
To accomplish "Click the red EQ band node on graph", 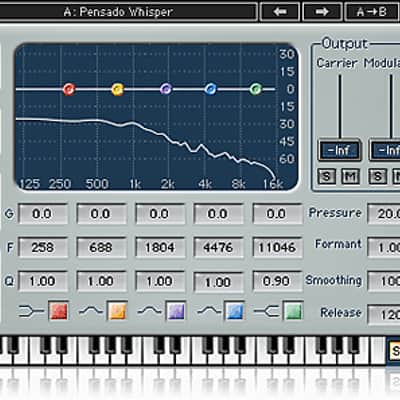I will coord(69,89).
